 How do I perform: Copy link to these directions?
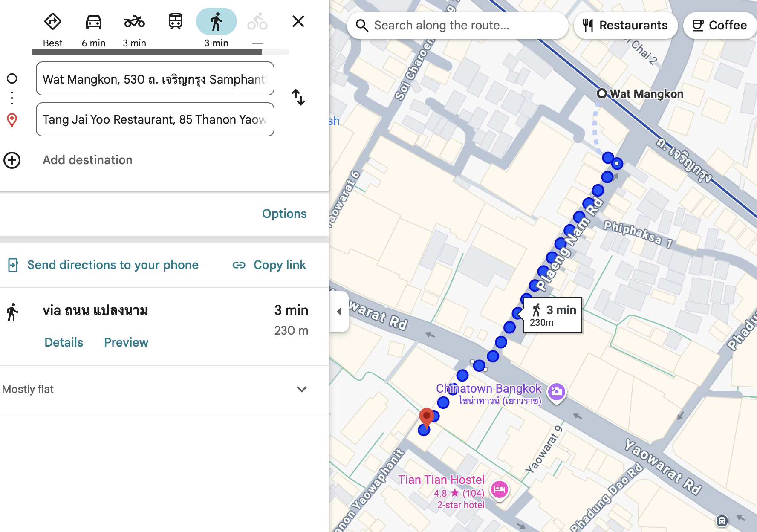point(269,265)
